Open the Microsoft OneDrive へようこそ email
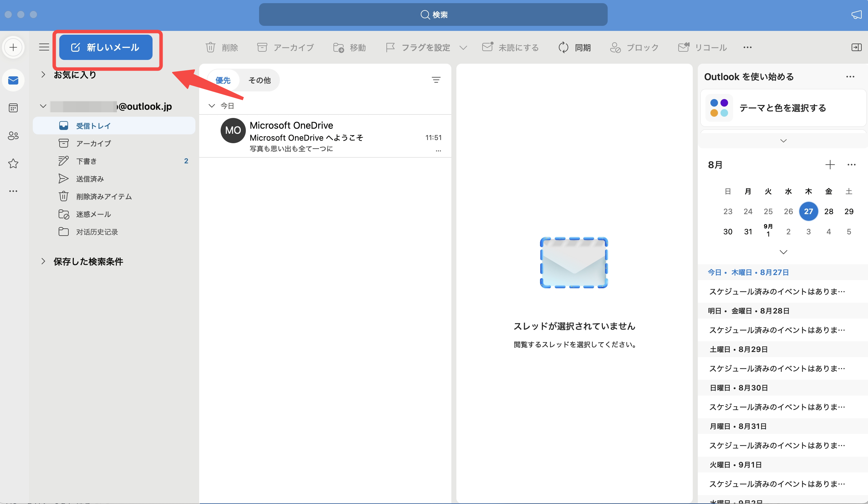The width and height of the screenshot is (868, 504). click(325, 136)
